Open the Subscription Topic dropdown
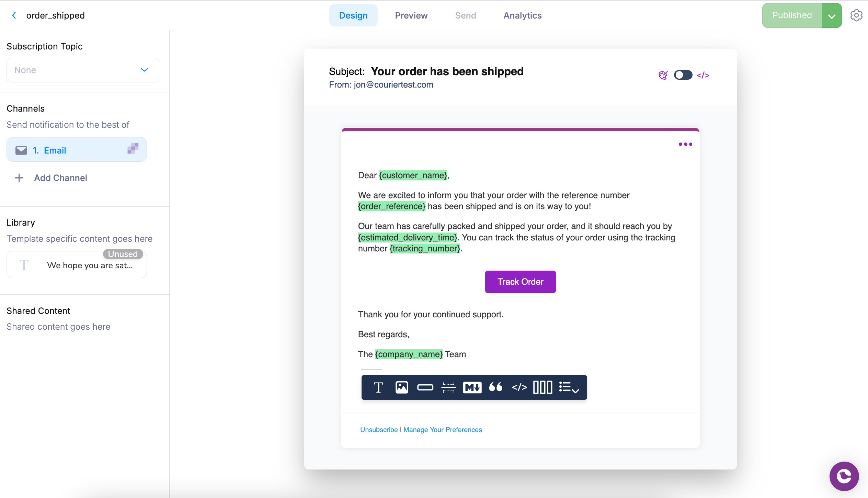Image resolution: width=868 pixels, height=498 pixels. 82,70
